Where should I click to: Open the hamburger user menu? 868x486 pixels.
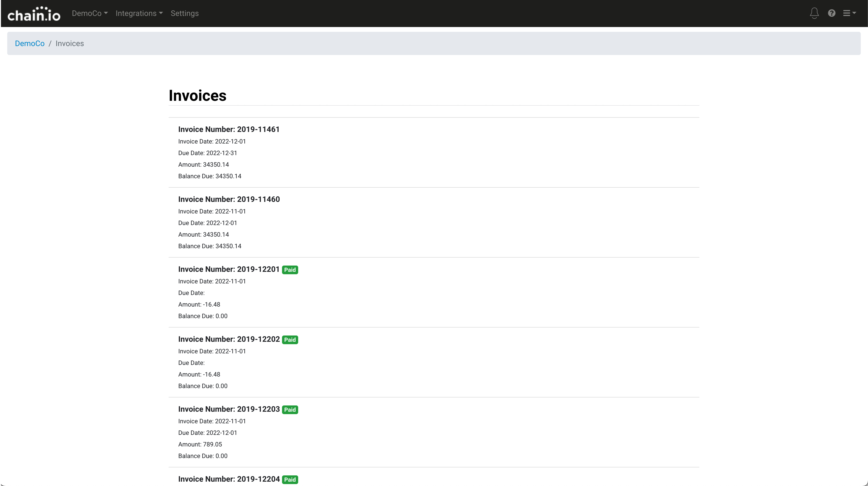click(x=849, y=13)
